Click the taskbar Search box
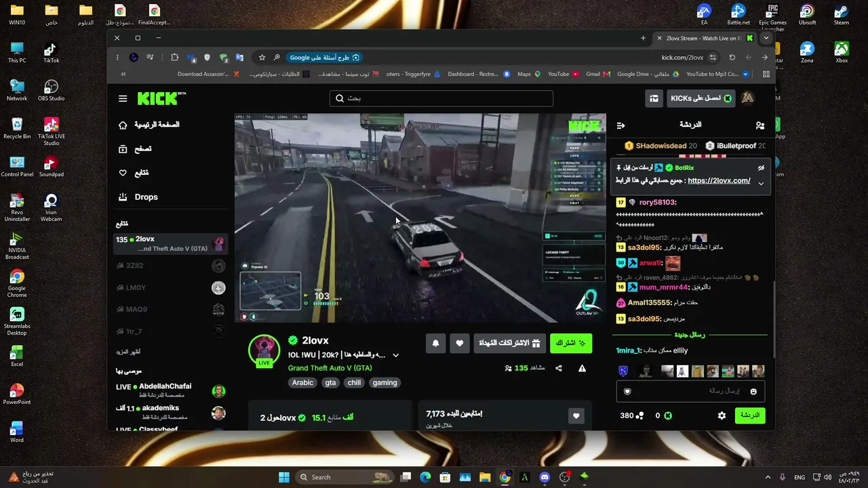Image resolution: width=868 pixels, height=488 pixels. coord(344,477)
